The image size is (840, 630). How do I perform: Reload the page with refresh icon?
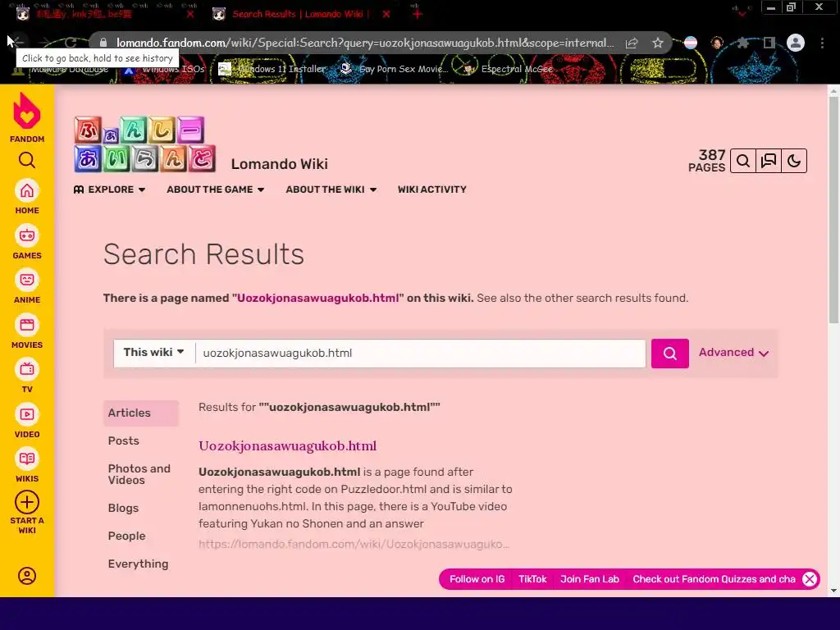[71, 43]
